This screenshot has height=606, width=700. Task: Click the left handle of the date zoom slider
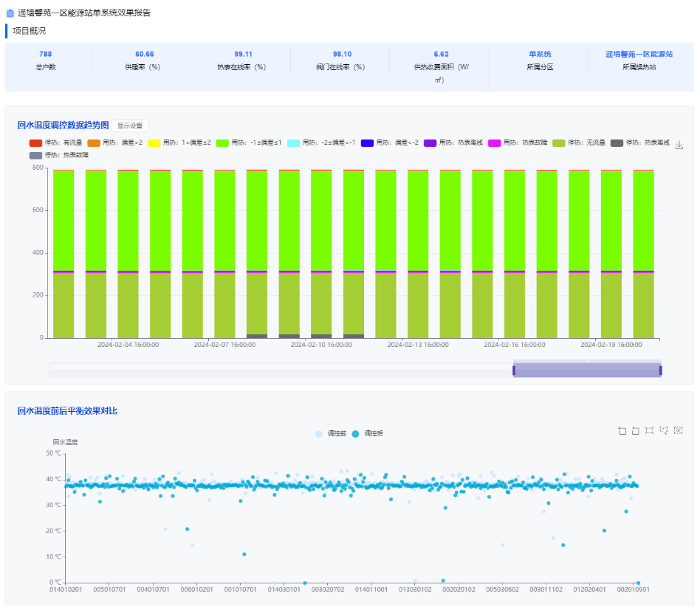pos(514,370)
